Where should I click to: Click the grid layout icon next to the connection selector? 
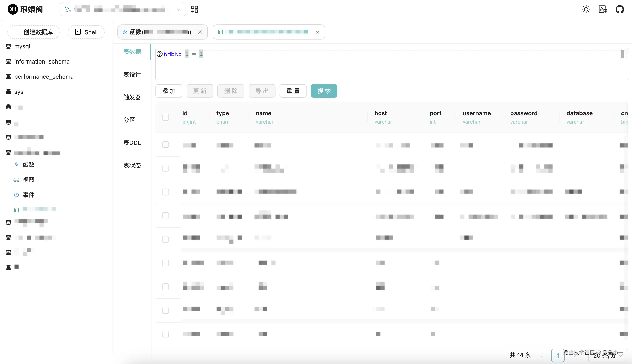194,9
